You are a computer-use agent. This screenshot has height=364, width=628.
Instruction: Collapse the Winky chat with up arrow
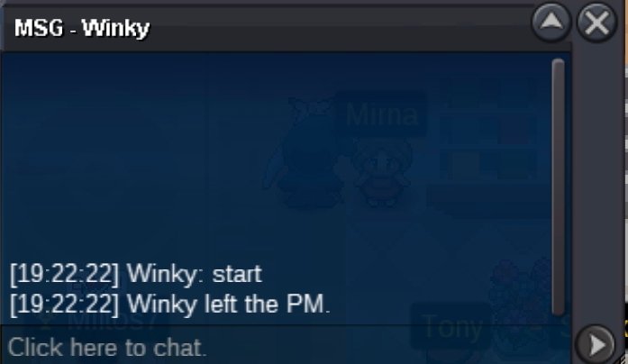coord(551,23)
